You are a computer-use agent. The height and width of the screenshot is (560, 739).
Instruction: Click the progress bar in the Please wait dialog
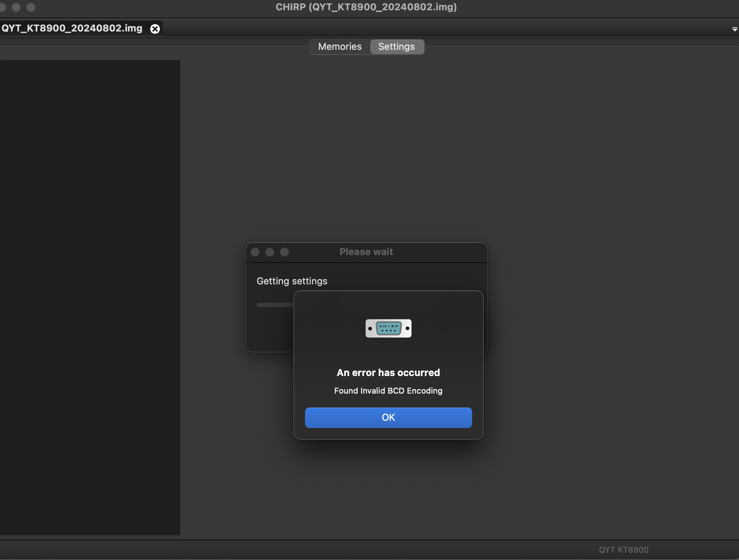click(275, 305)
